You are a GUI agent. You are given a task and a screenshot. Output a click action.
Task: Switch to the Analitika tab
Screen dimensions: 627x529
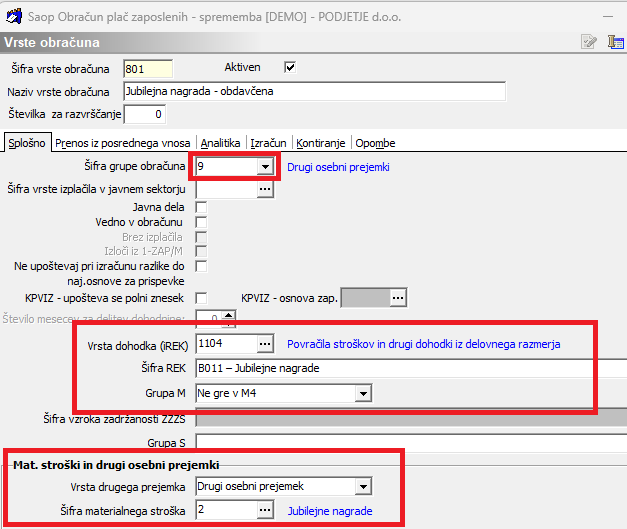220,143
